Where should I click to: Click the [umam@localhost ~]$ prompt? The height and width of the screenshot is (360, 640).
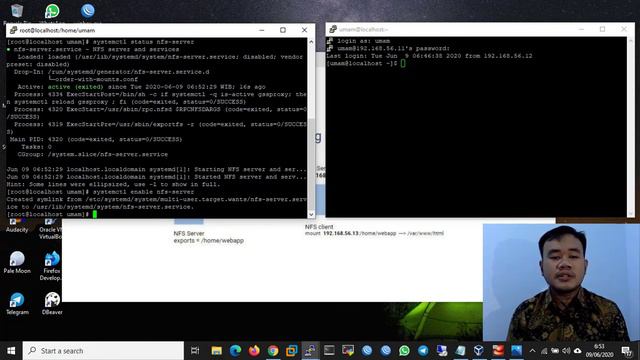pos(362,63)
